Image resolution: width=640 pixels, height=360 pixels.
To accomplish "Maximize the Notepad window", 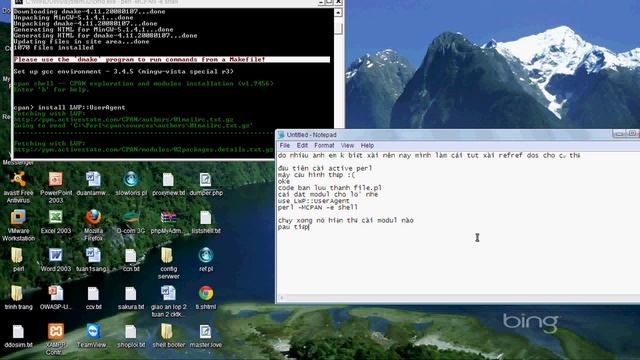I will (632, 133).
